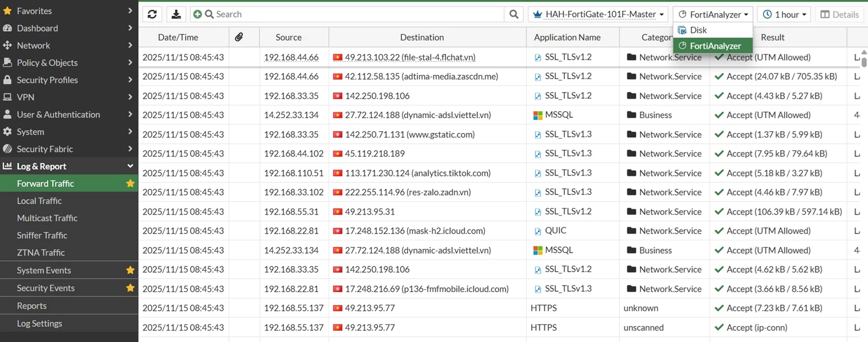
Task: Click source 192.168.110.51 cell
Action: [x=293, y=173]
